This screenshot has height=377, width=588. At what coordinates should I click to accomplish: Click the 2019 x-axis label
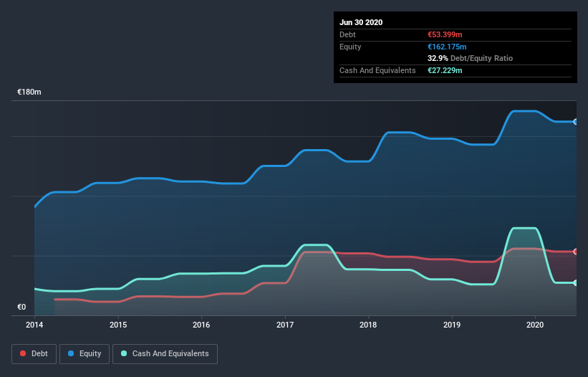[x=452, y=325]
